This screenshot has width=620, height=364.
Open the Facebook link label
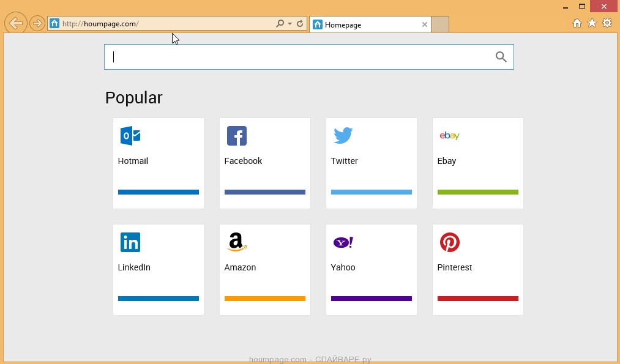click(x=243, y=161)
